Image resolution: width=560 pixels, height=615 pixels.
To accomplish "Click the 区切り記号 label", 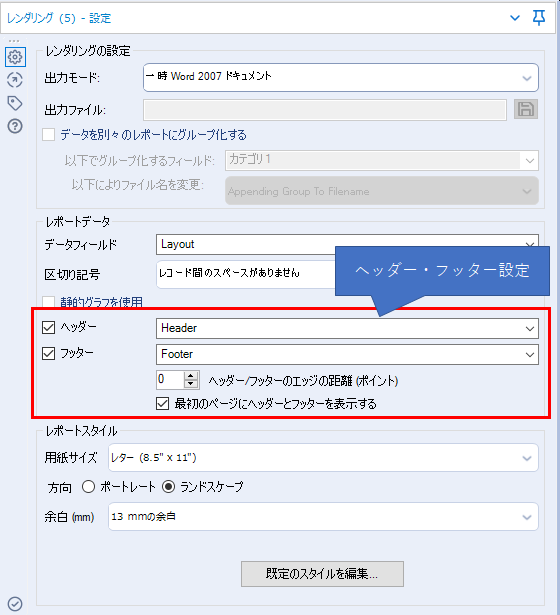I will [72, 275].
